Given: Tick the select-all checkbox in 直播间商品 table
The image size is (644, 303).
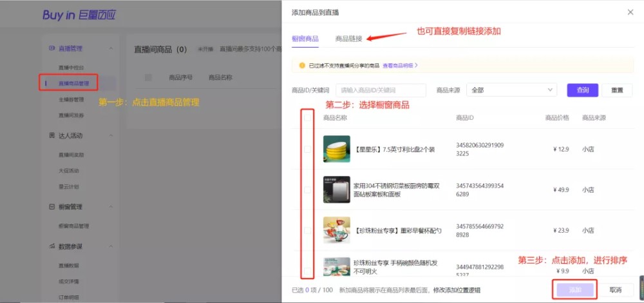Looking at the screenshot, I should click(148, 77).
